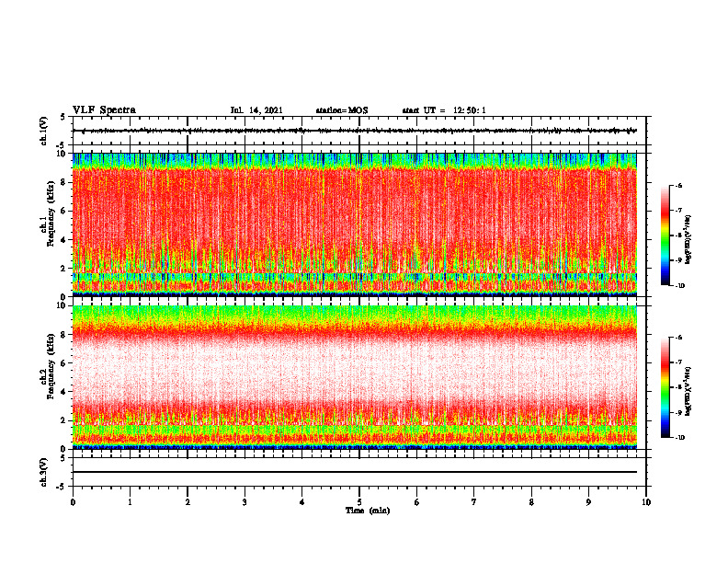Select the "Jul 14, 2021" date label

[256, 110]
